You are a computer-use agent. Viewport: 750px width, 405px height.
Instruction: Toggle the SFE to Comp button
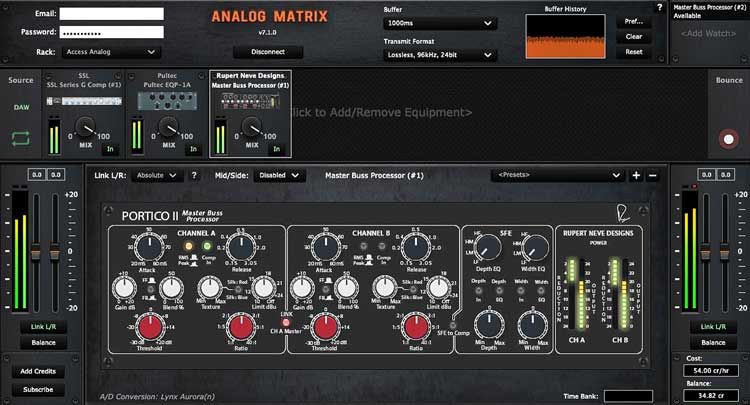point(452,325)
